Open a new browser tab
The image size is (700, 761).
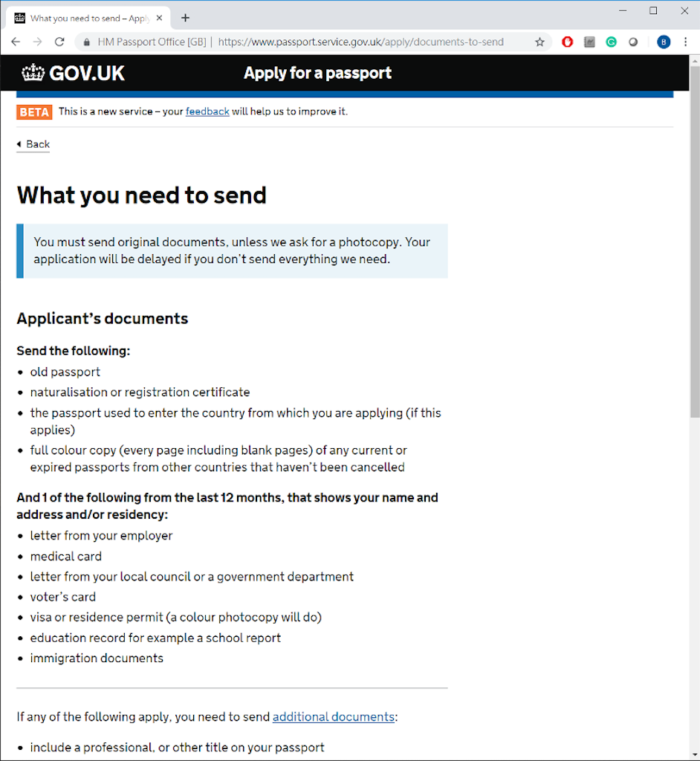click(186, 18)
